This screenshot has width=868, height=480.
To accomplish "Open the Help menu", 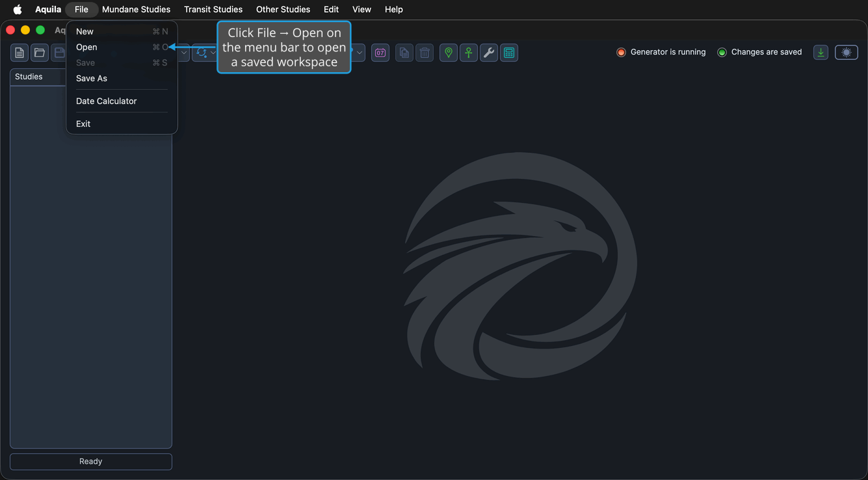I will (393, 9).
